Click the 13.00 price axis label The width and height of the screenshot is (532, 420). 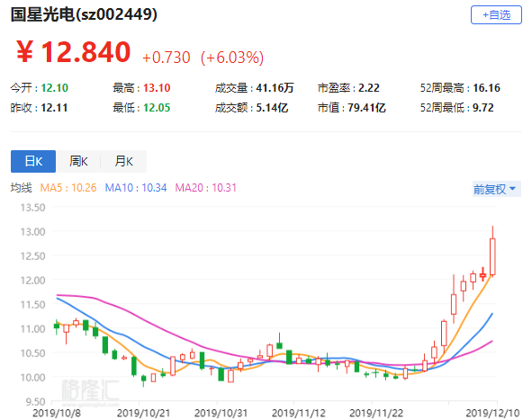(32, 232)
